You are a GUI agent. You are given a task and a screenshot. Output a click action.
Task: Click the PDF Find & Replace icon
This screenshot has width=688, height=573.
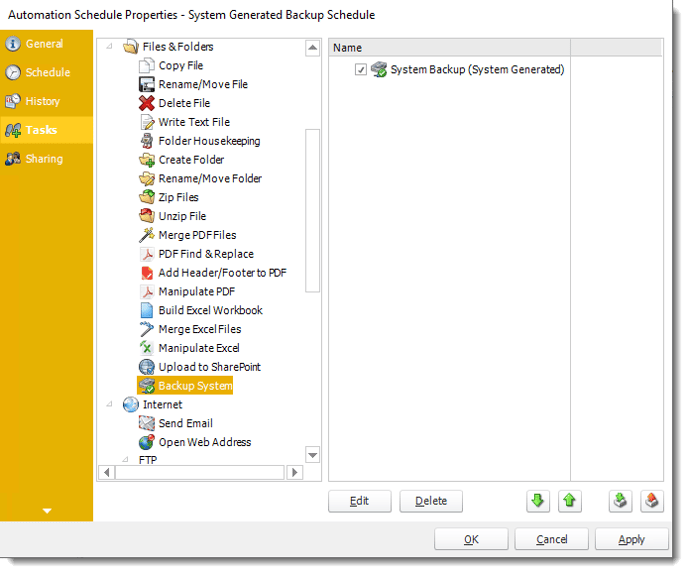147,254
